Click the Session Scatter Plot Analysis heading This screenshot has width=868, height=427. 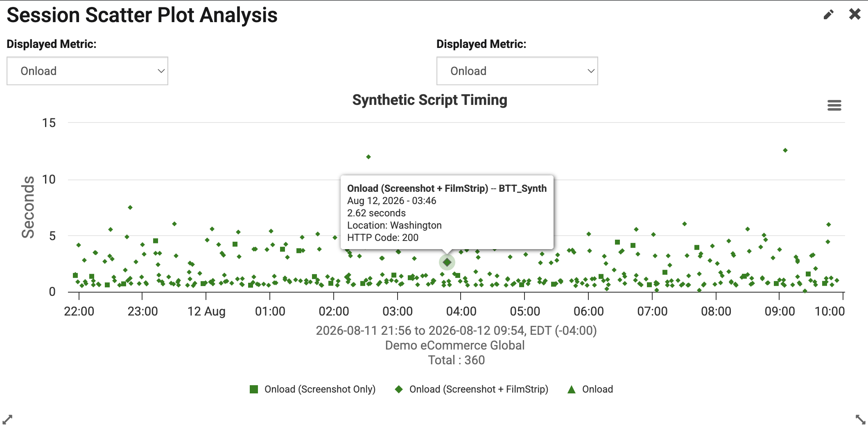(x=142, y=15)
